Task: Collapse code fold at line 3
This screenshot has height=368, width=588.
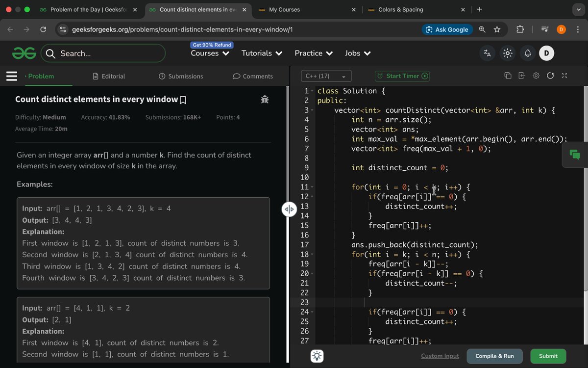Action: pyautogui.click(x=312, y=110)
